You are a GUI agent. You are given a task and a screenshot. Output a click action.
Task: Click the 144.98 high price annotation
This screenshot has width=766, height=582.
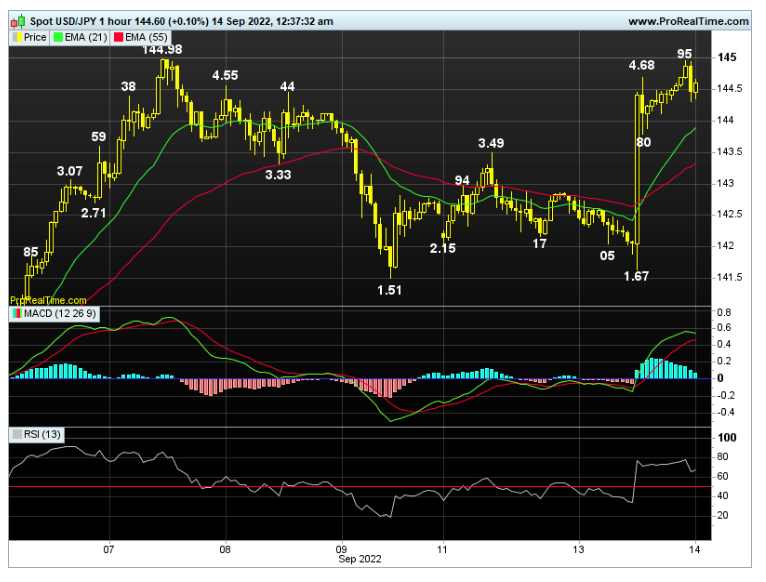pyautogui.click(x=162, y=49)
